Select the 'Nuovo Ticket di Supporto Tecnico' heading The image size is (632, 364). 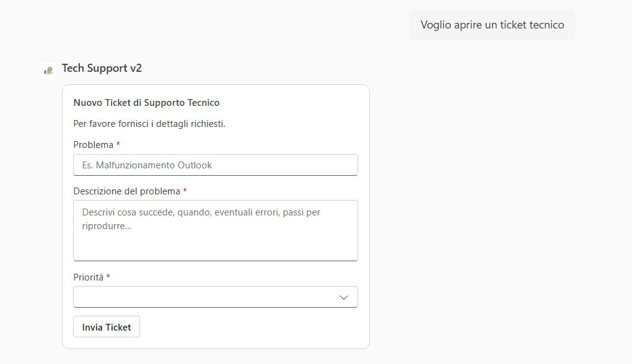[146, 103]
